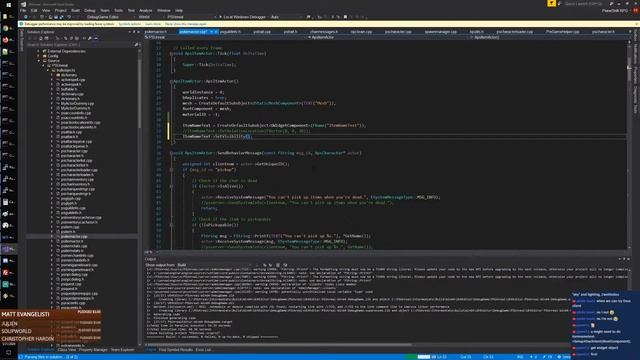Switch to the ppcharacterloader.cpp editor tab
Image resolution: width=640 pixels, height=360 pixels.
click(514, 32)
